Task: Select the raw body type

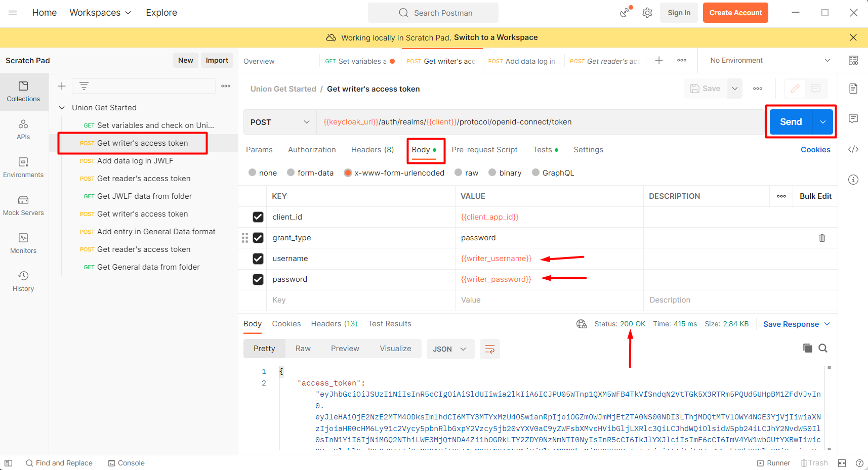Action: point(459,173)
